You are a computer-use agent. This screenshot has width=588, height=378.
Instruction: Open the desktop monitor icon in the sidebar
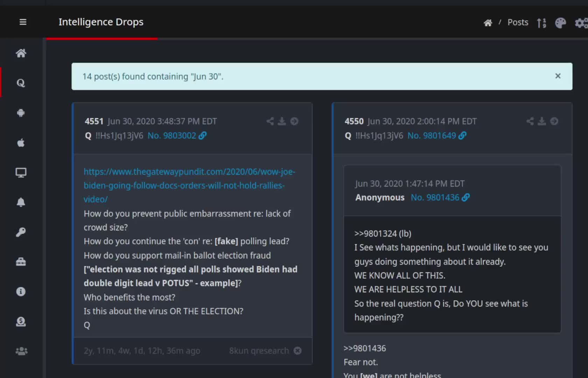(21, 173)
